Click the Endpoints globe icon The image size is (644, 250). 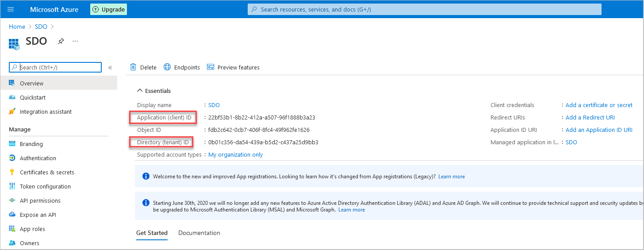tap(167, 67)
